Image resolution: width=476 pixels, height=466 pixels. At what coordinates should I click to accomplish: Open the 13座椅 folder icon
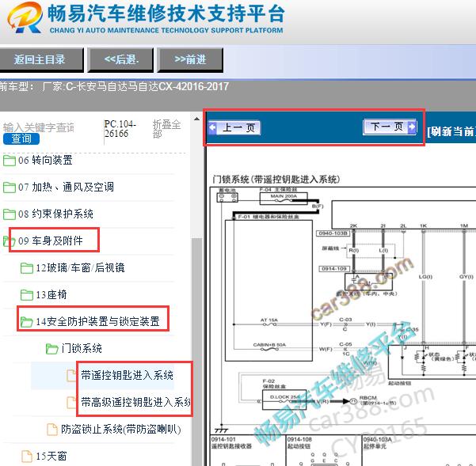[x=27, y=294]
